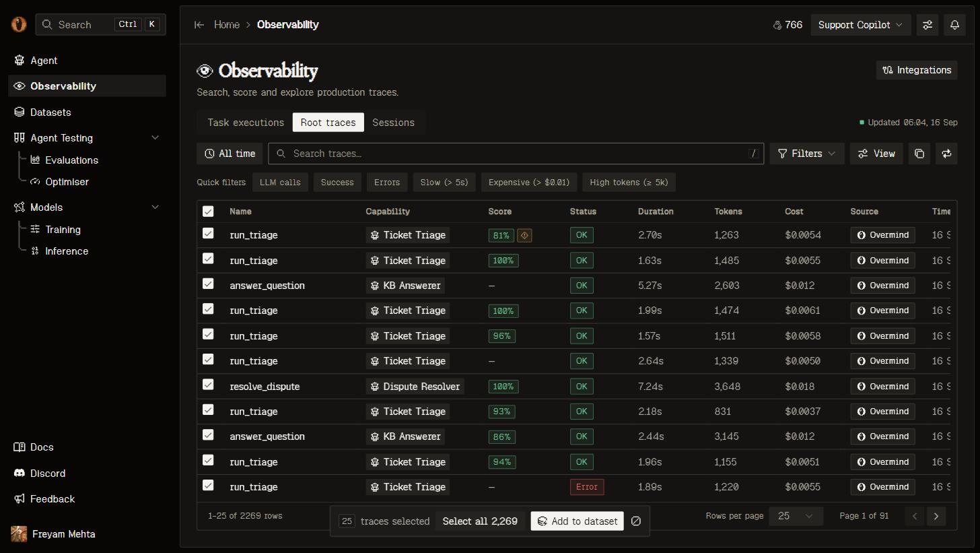Click the copy icon next to View
980x553 pixels.
pos(919,154)
